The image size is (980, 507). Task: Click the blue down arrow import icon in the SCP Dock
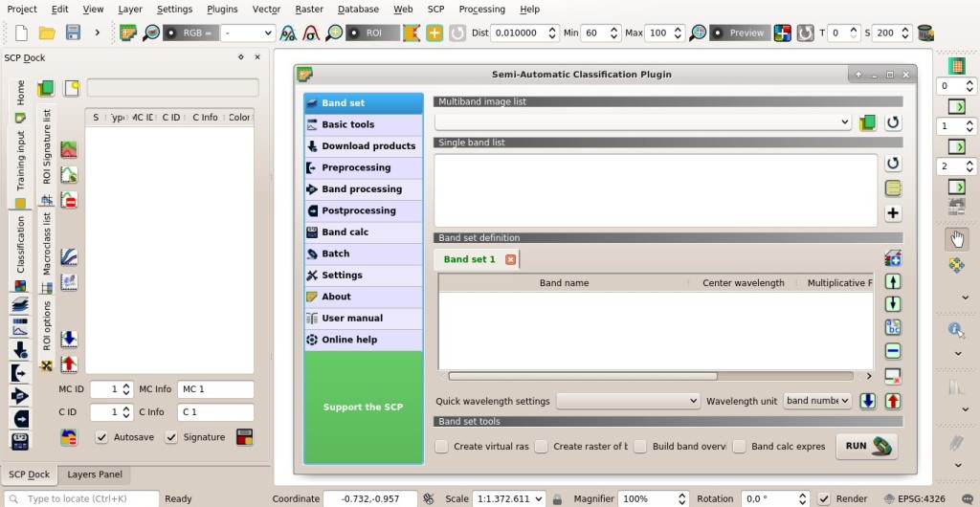(69, 339)
